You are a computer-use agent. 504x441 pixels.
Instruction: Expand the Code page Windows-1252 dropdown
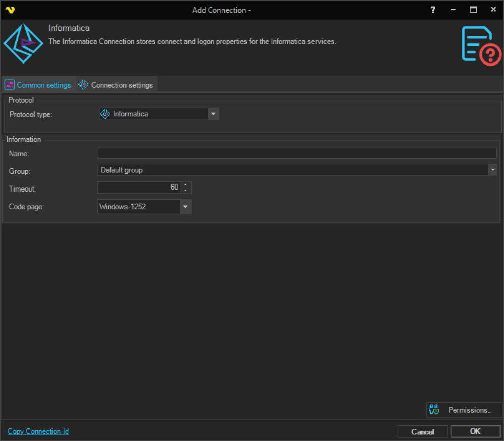point(185,207)
